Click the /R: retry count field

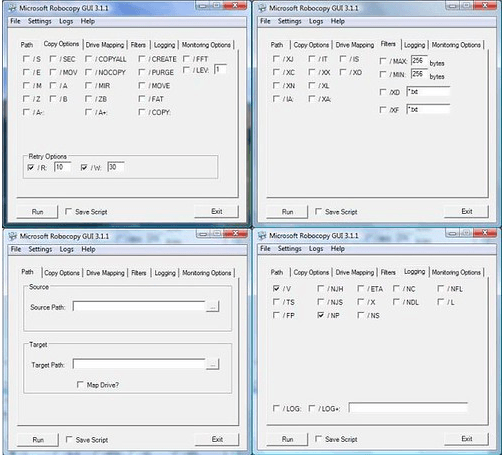(62, 167)
